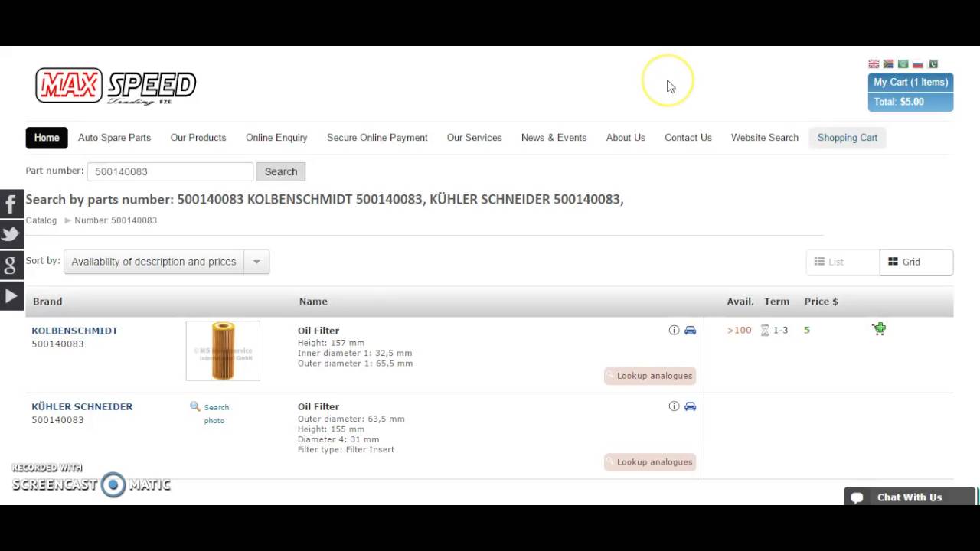Click the KOLBENSCHMIDT brand link
980x551 pixels.
pos(74,331)
